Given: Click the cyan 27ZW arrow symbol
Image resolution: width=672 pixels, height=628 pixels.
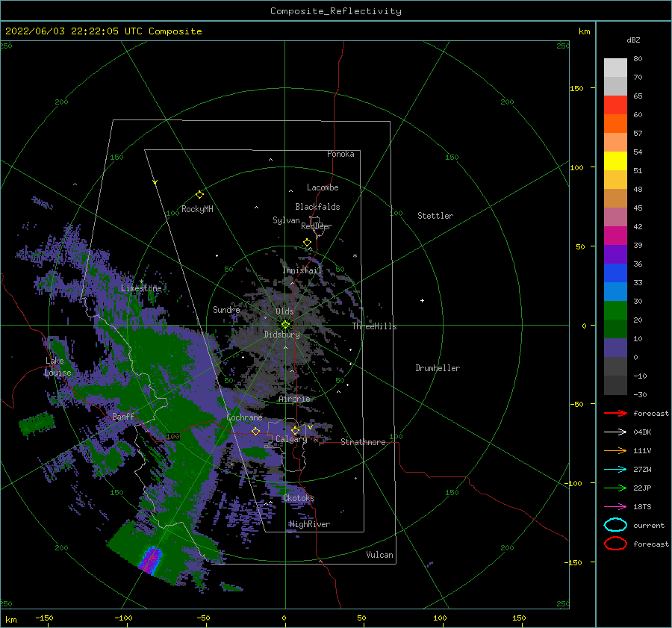Looking at the screenshot, I should (615, 470).
